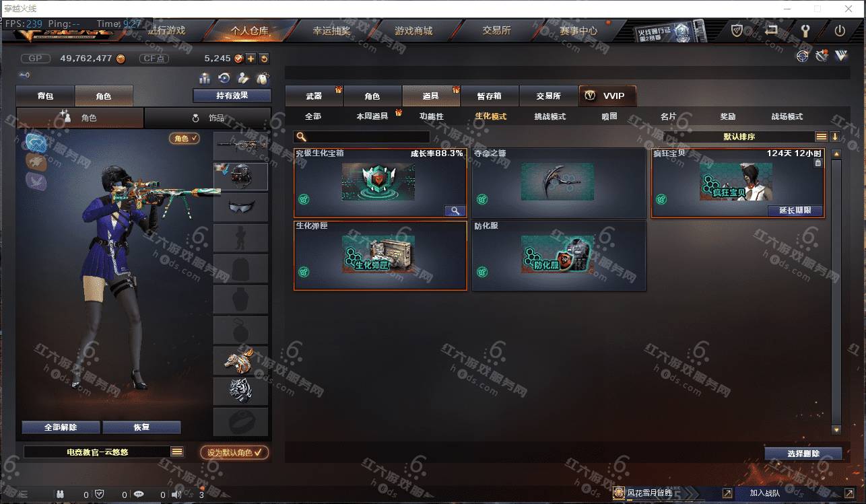Open character list menu beside 电竞教官-云悠悠
This screenshot has width=866, height=504.
point(177,452)
